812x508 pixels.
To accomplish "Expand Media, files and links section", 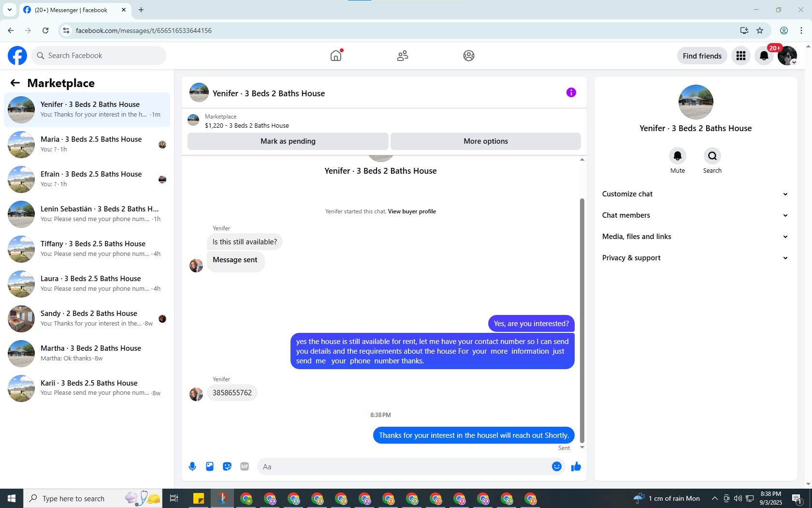I will 696,237.
